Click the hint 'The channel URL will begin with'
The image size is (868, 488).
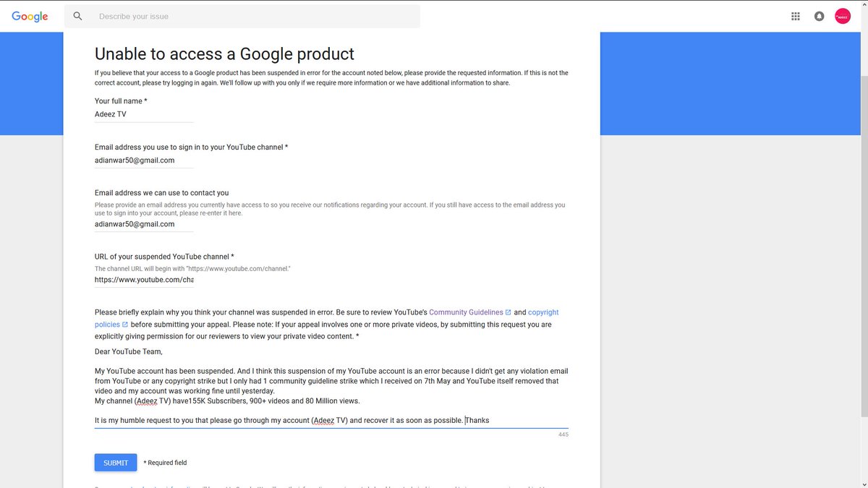[x=192, y=269]
